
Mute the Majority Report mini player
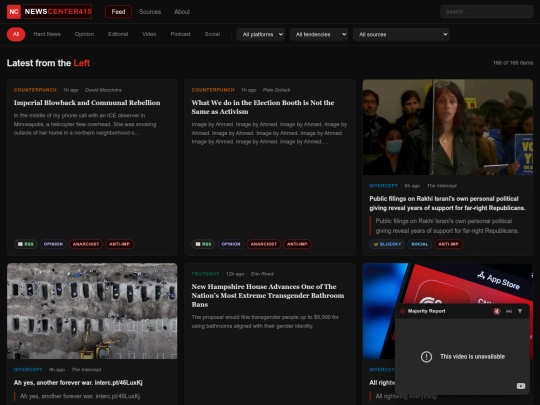(x=497, y=311)
